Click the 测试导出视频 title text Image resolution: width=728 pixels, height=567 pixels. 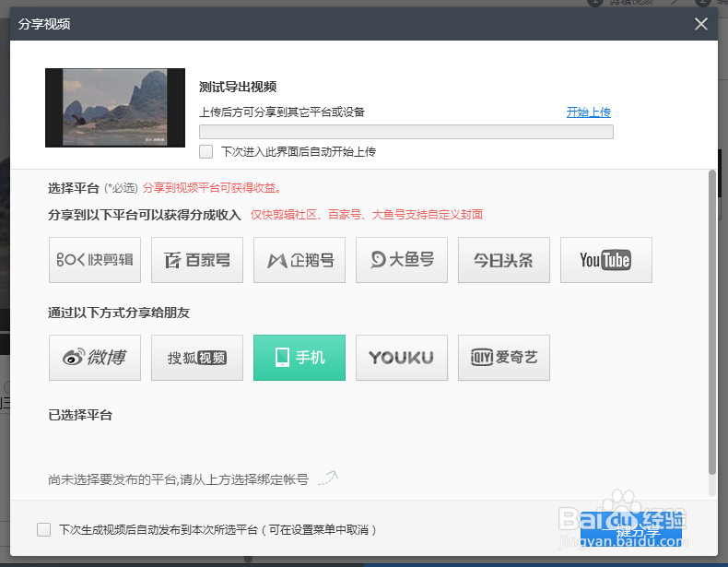click(238, 87)
